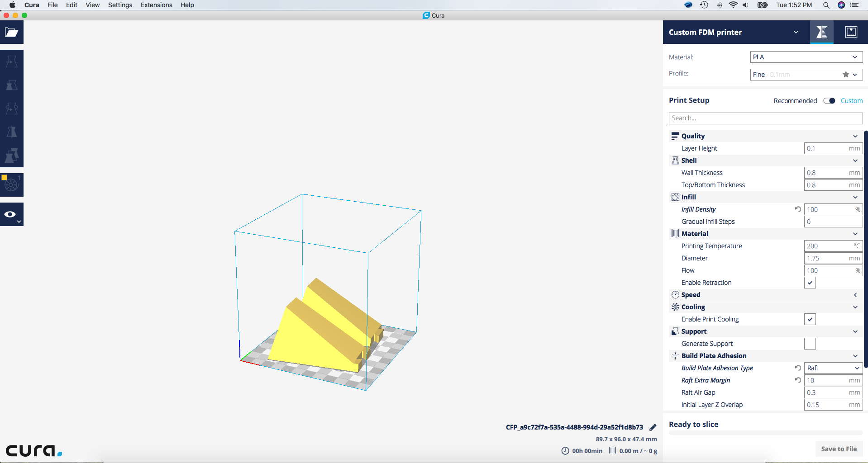Click the Custom setup label
868x463 pixels.
[x=852, y=101]
